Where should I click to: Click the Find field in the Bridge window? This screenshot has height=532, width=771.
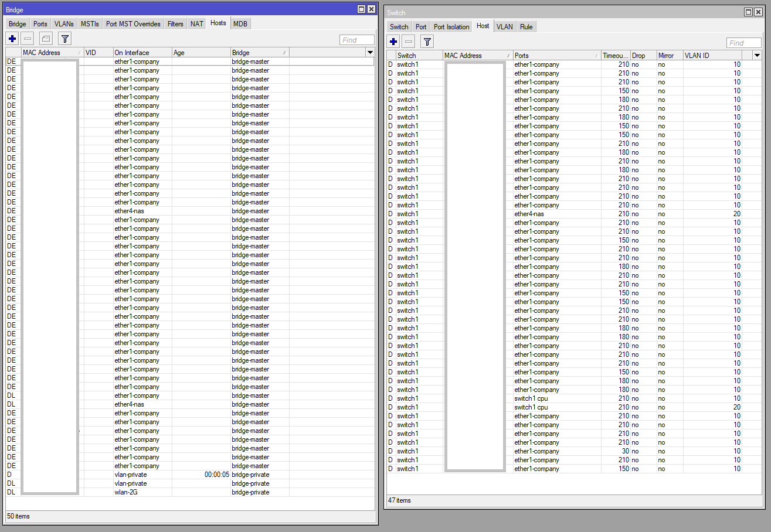click(356, 40)
